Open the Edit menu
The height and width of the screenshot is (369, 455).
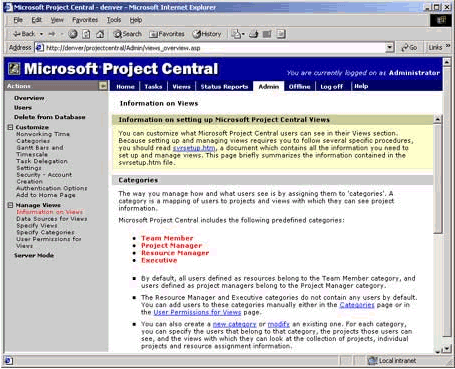[x=36, y=20]
